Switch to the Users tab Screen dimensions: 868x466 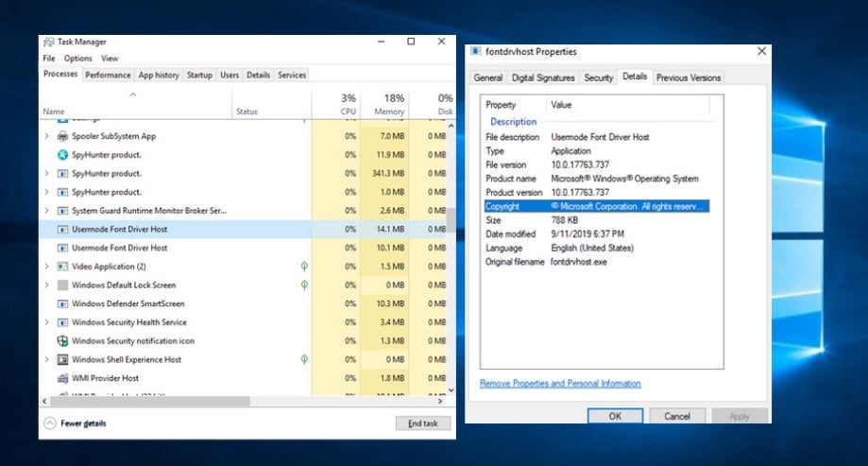[230, 75]
